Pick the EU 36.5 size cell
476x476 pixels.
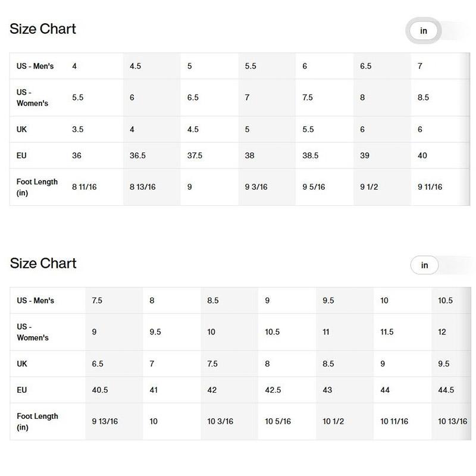click(x=137, y=156)
